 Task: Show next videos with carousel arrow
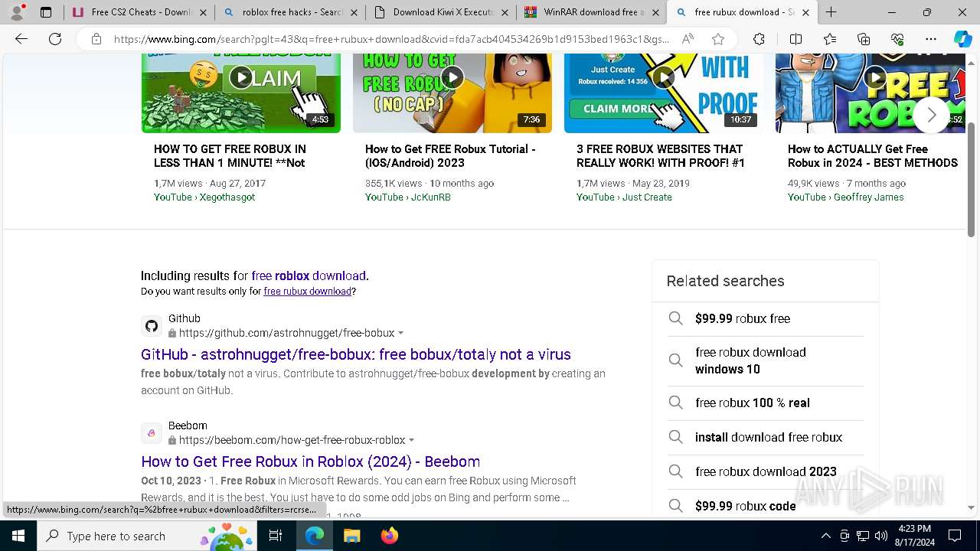point(931,115)
